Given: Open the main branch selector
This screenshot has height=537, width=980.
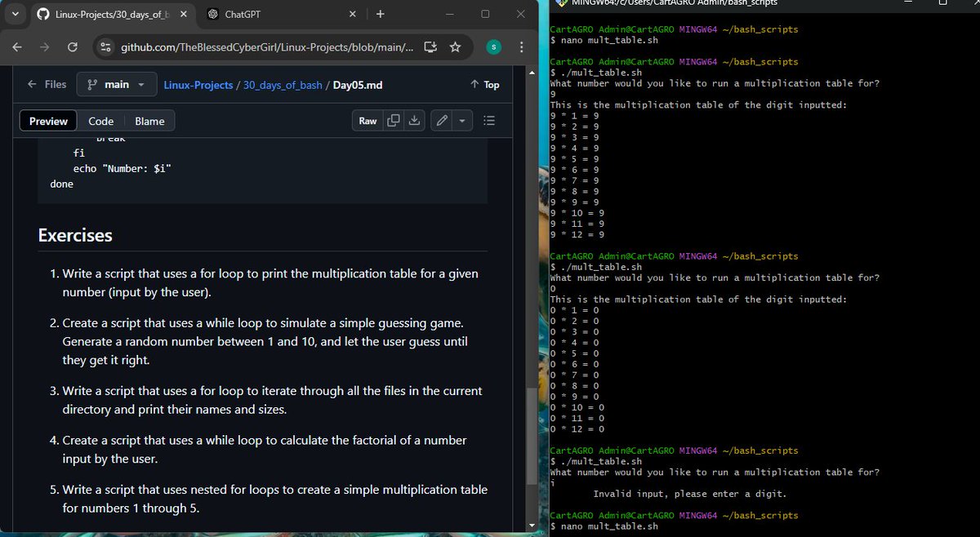Looking at the screenshot, I should 116,84.
